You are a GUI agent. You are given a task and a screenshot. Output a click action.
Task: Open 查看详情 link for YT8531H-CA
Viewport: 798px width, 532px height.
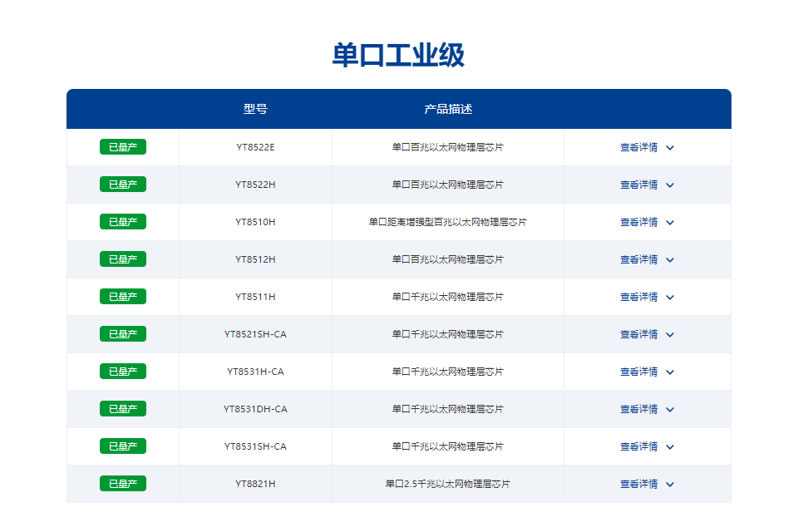point(638,372)
